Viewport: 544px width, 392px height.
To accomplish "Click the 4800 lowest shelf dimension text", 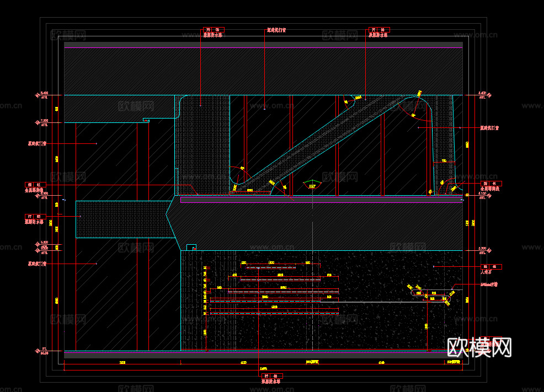I will tap(274, 307).
